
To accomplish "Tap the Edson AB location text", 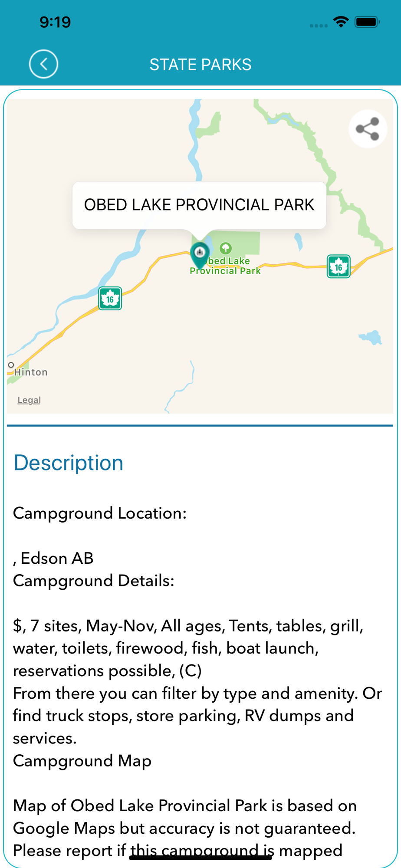I will (54, 559).
